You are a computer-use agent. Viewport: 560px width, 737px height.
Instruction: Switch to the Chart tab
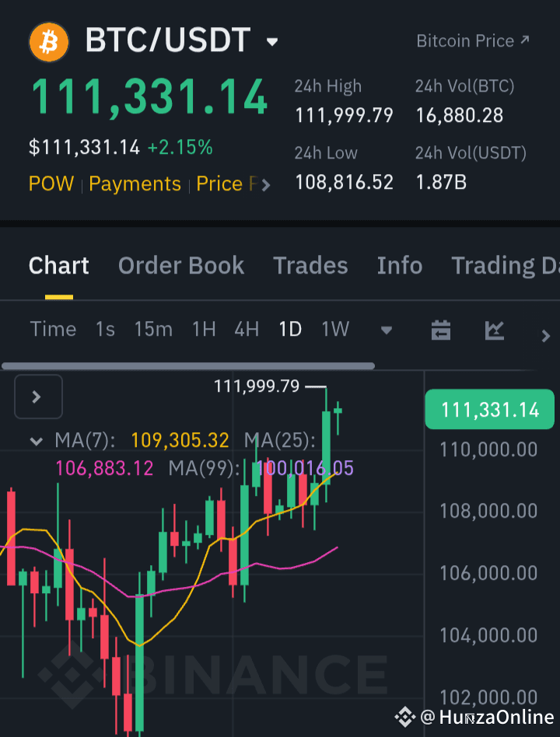tap(59, 266)
